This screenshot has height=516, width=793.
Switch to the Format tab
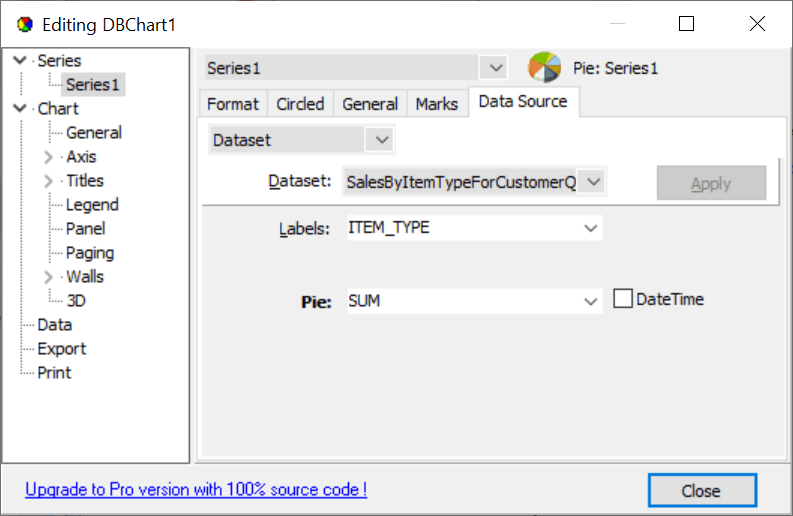coord(233,104)
